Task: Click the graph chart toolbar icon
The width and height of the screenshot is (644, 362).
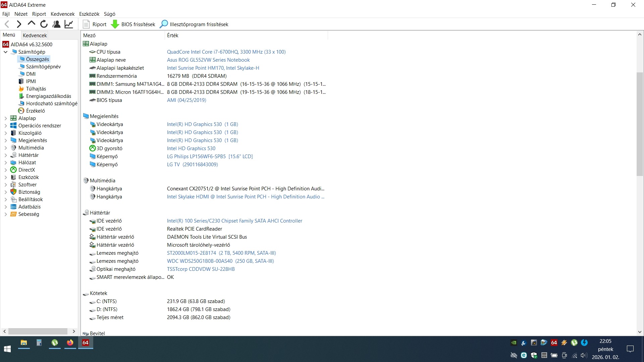Action: (69, 24)
